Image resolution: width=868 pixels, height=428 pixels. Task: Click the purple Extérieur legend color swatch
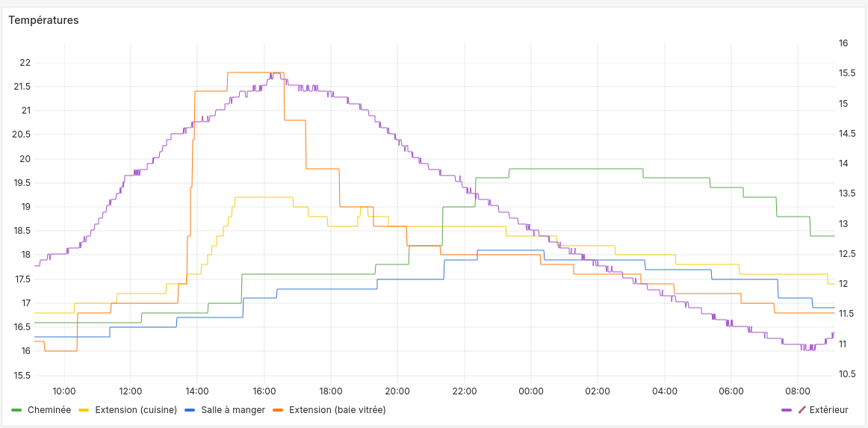coord(786,410)
